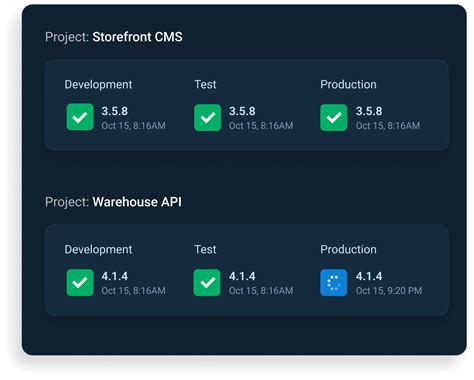This screenshot has height=380, width=474.
Task: Click version 4.1.4 in Warehouse Production
Action: coord(369,276)
